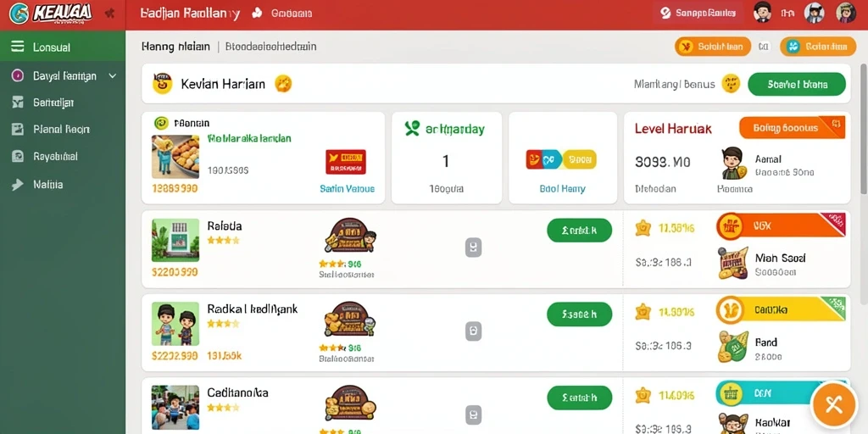
Task: Click the Rafadla title text
Action: click(x=224, y=225)
